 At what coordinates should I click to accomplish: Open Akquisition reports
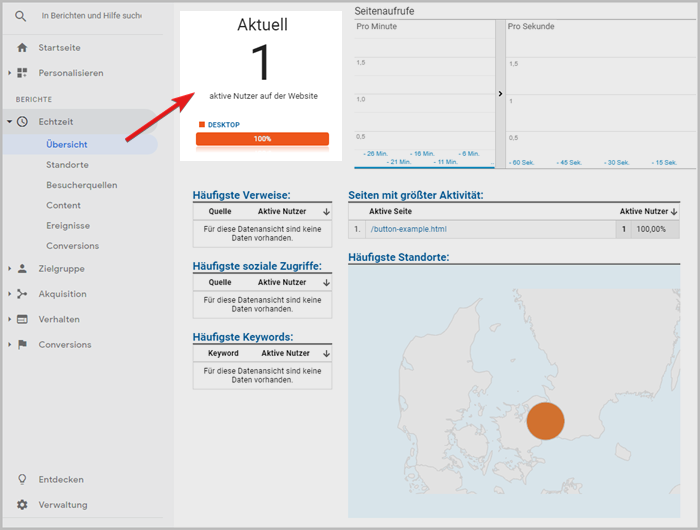(x=62, y=294)
